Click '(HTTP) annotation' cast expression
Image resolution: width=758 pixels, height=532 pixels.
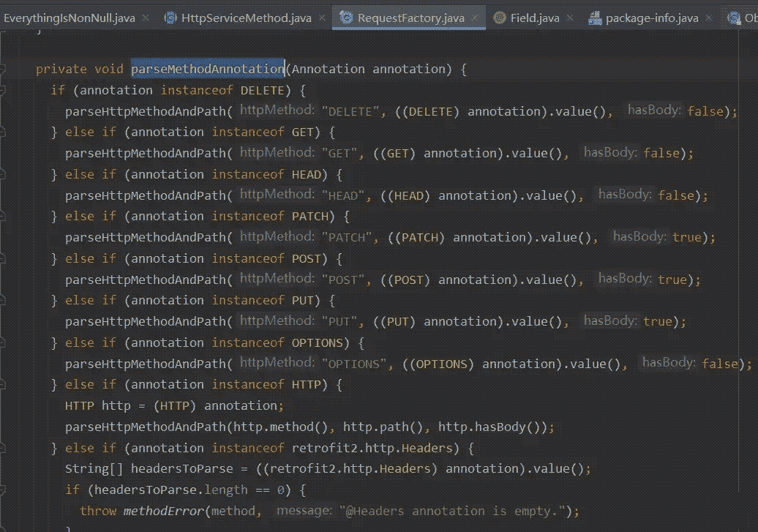point(215,406)
